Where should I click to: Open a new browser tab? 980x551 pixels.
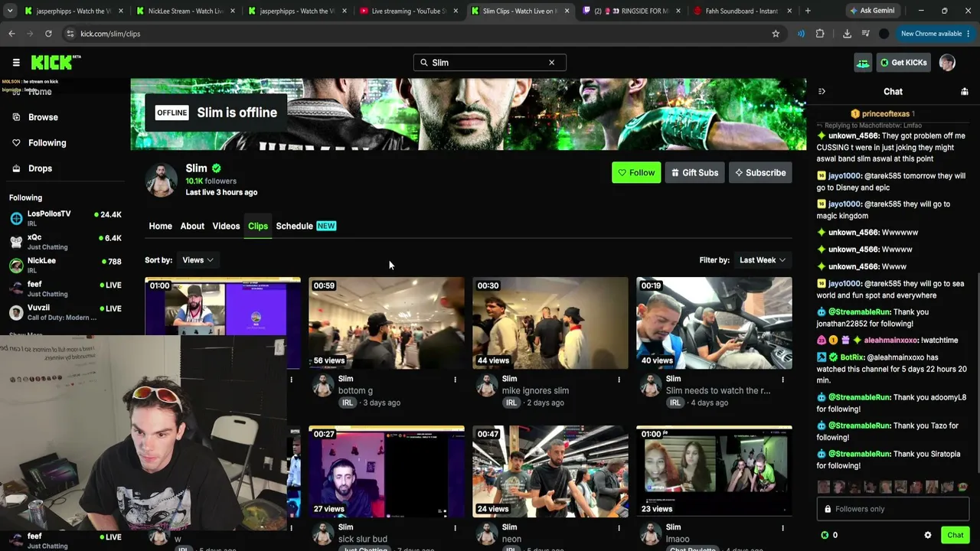[808, 11]
